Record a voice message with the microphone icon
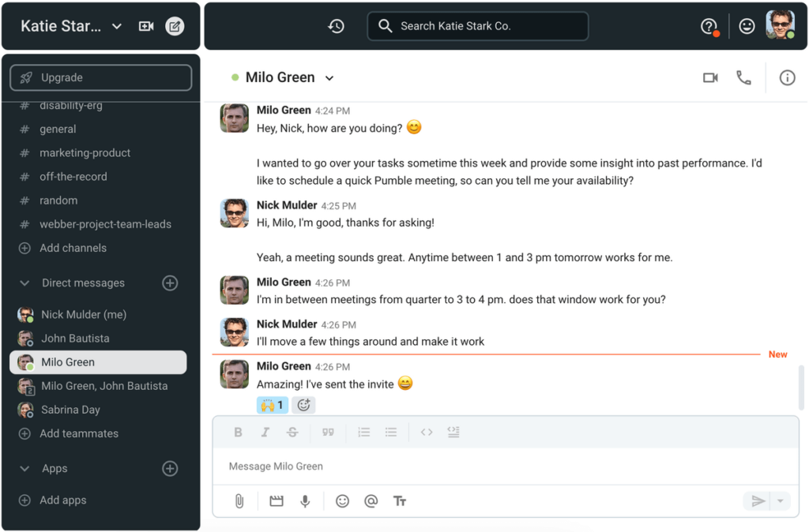 pyautogui.click(x=305, y=500)
